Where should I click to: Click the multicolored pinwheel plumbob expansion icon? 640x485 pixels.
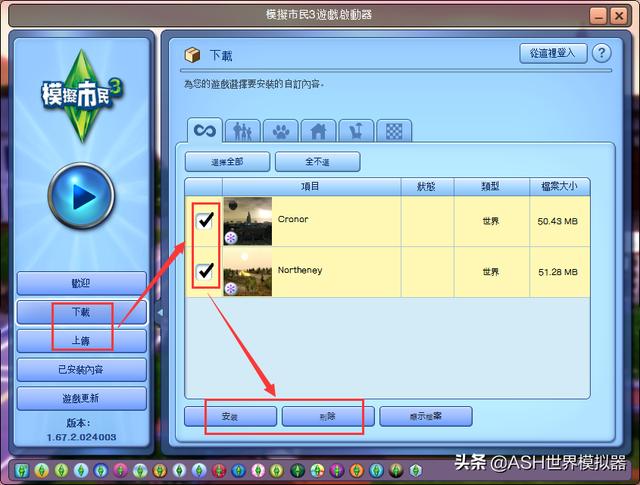(317, 471)
